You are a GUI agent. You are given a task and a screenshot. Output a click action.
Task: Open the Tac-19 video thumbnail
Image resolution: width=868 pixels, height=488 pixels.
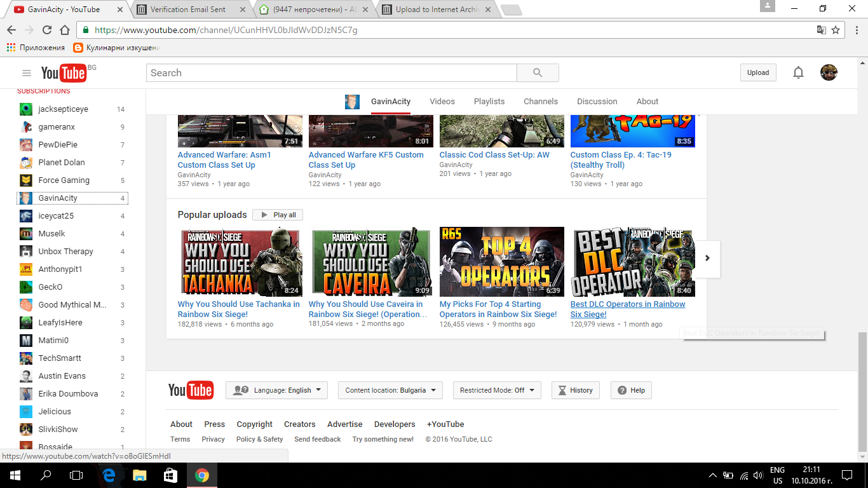633,131
